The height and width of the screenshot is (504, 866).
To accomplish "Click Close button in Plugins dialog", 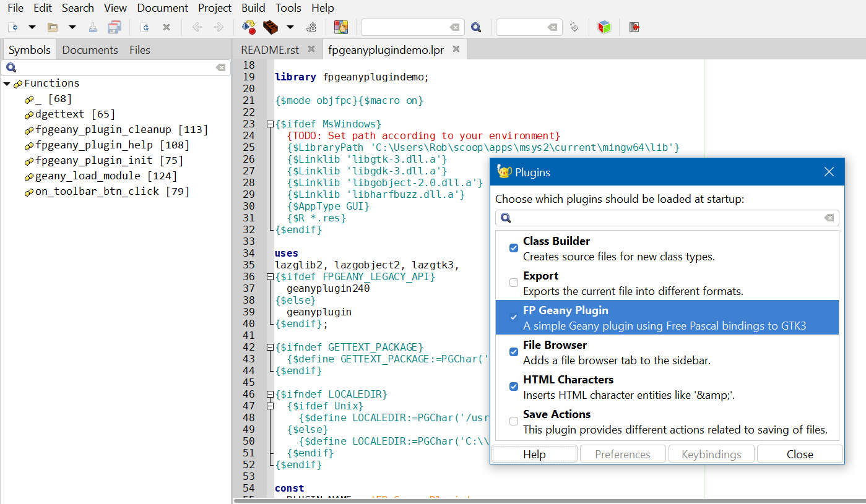I will click(x=800, y=454).
